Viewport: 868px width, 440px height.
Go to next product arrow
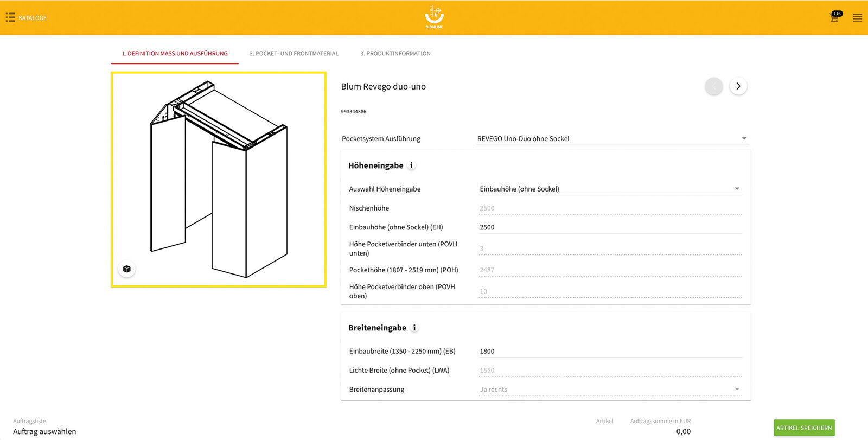pos(738,86)
